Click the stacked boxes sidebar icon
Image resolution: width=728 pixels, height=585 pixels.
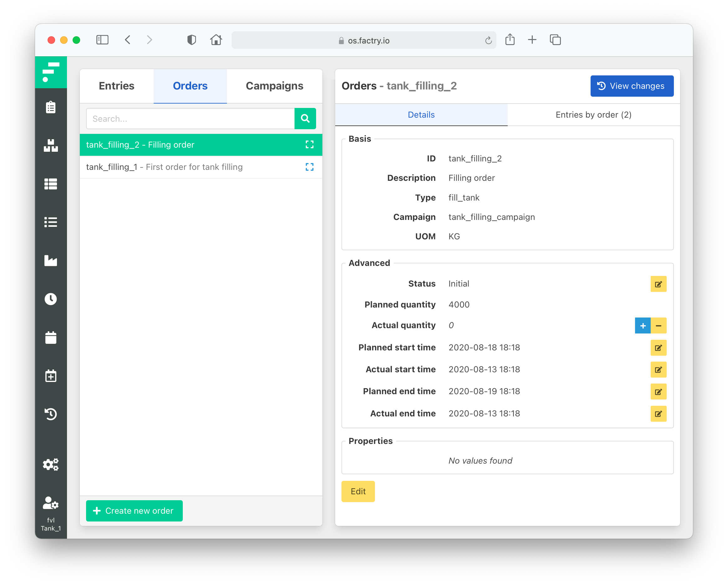pos(51,145)
